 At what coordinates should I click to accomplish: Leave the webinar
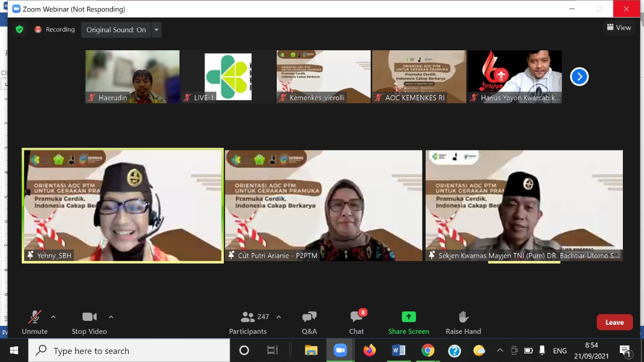(x=614, y=322)
